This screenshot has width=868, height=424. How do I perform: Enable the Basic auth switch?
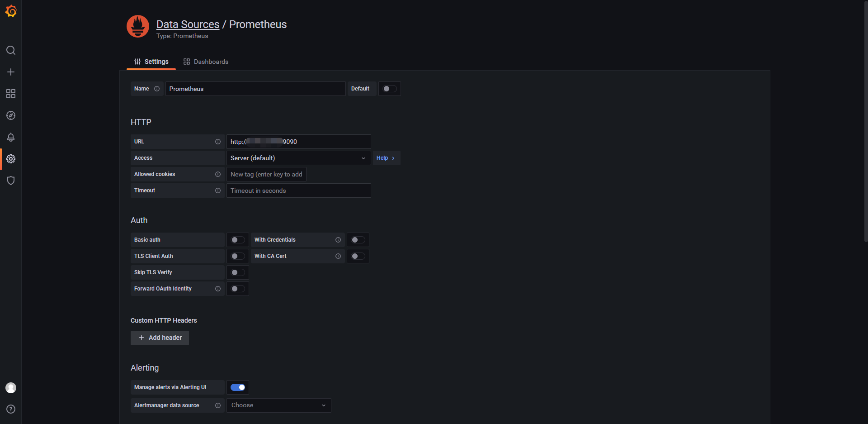(x=238, y=240)
